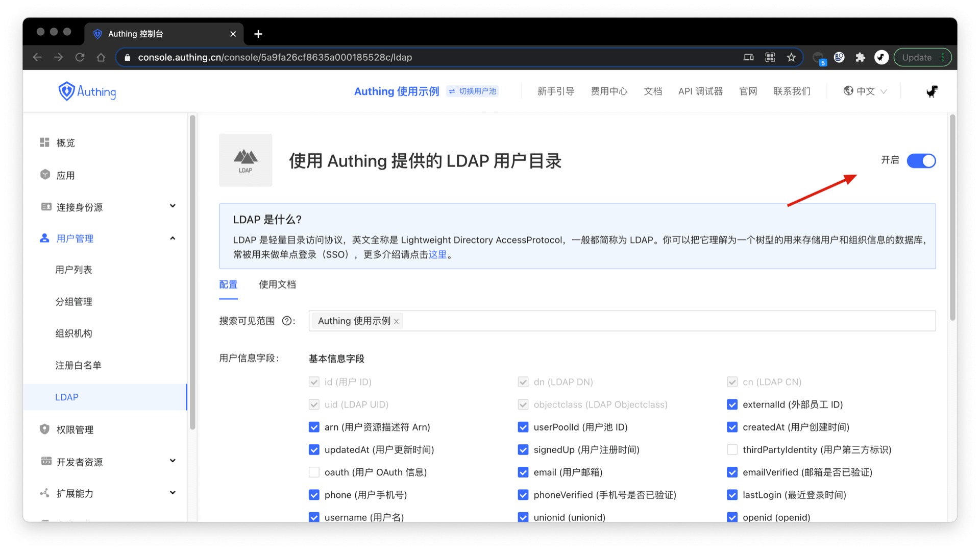The image size is (980, 550).
Task: Open the 中文 language dropdown
Action: pyautogui.click(x=866, y=91)
